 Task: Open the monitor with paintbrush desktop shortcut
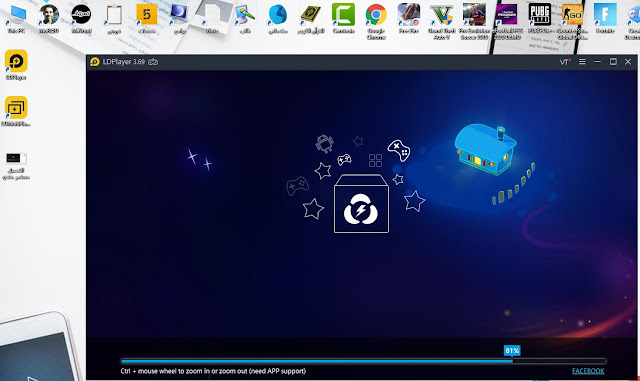[245, 18]
